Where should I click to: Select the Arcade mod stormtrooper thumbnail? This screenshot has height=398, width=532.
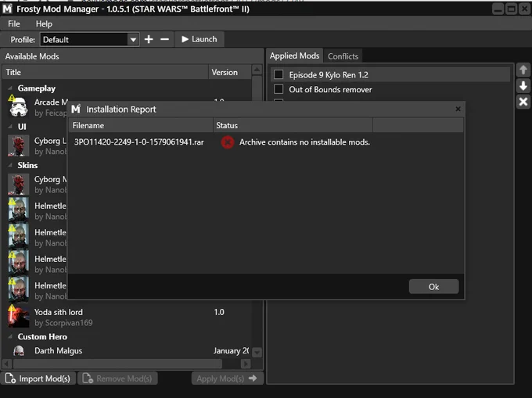18,107
